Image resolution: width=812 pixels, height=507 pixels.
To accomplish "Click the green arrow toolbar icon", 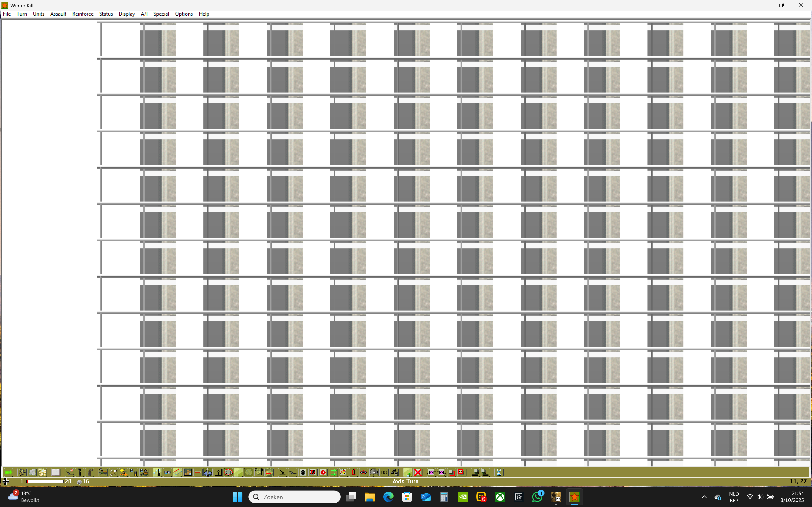I will (x=8, y=473).
